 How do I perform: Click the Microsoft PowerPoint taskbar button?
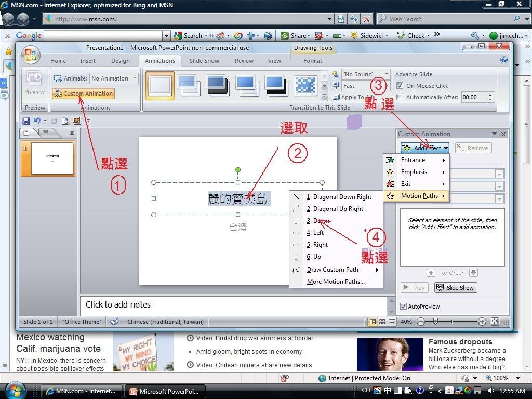click(165, 391)
